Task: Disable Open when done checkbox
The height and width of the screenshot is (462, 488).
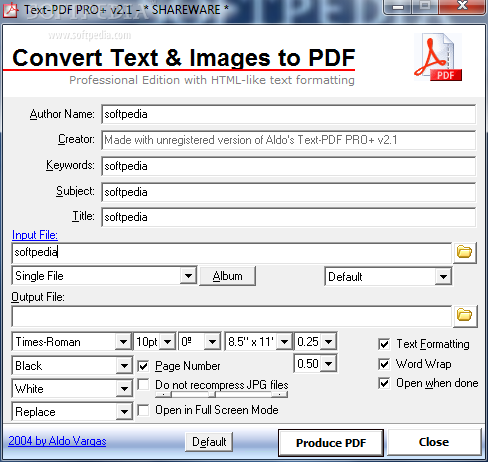Action: [384, 383]
